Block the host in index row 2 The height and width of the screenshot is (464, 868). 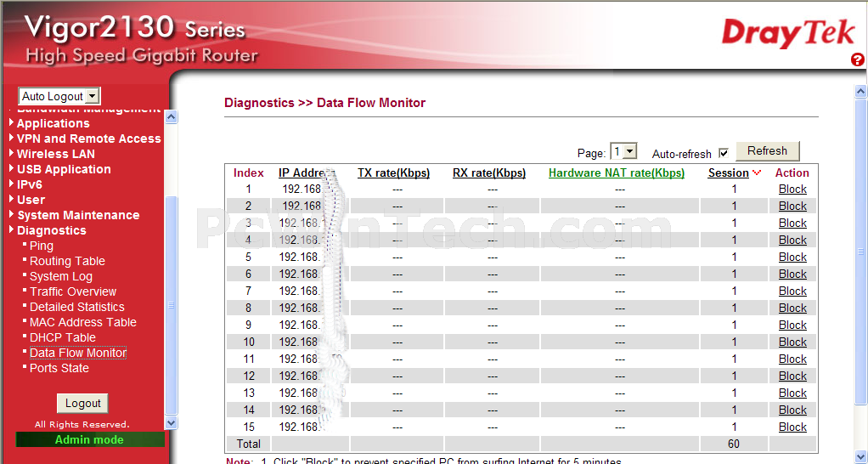tap(792, 206)
